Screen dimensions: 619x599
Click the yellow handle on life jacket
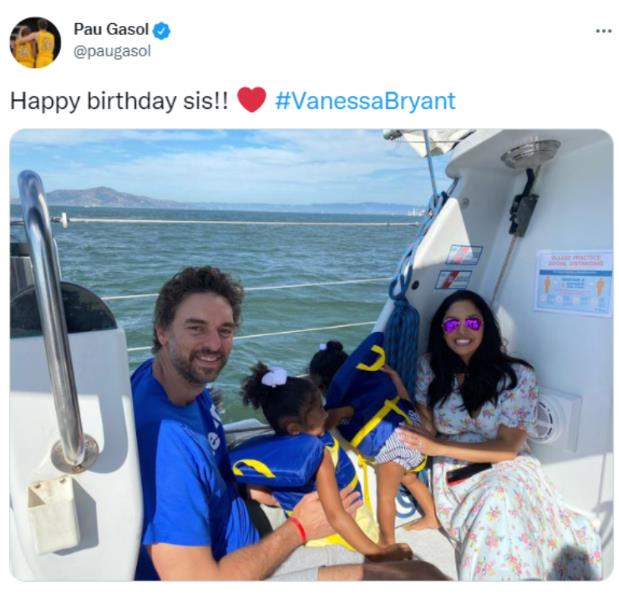(372, 359)
